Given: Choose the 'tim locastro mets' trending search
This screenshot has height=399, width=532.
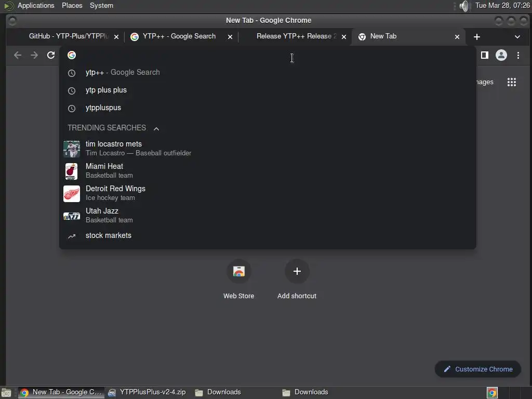Looking at the screenshot, I should pos(268,149).
